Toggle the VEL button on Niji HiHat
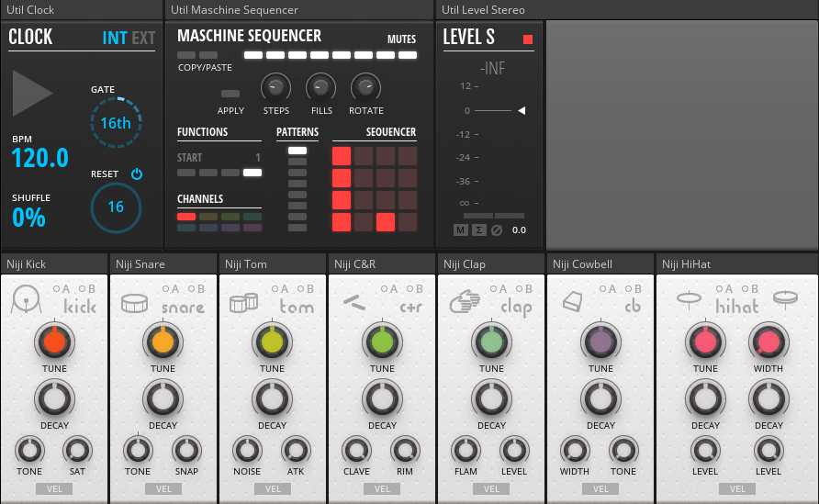Image resolution: width=819 pixels, height=504 pixels. [737, 489]
